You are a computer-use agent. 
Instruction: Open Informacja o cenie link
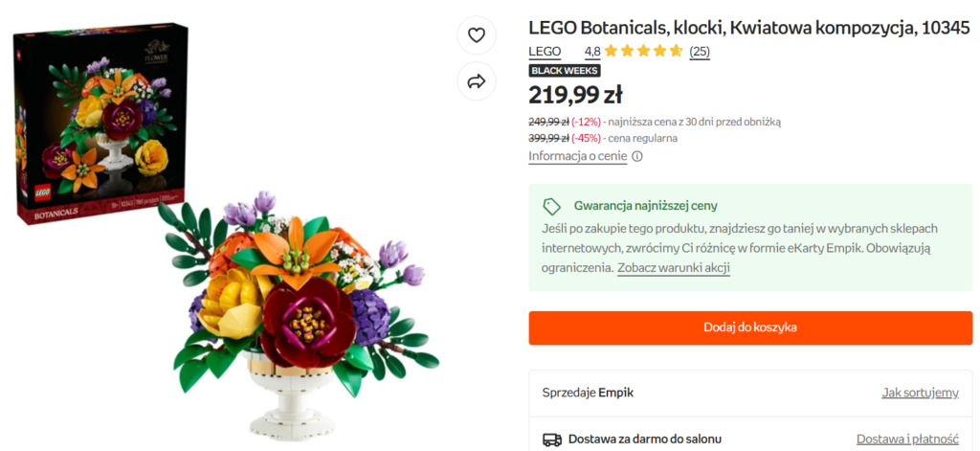[x=577, y=156]
